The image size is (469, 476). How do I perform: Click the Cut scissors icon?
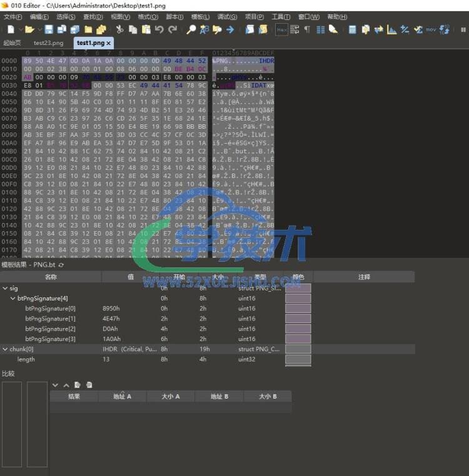tap(119, 29)
